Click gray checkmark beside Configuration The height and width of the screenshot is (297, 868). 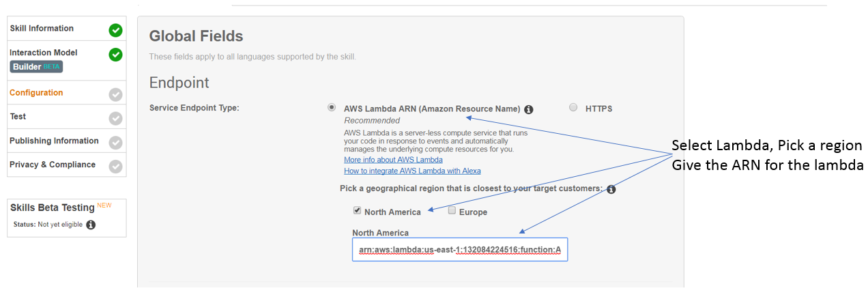pyautogui.click(x=115, y=95)
